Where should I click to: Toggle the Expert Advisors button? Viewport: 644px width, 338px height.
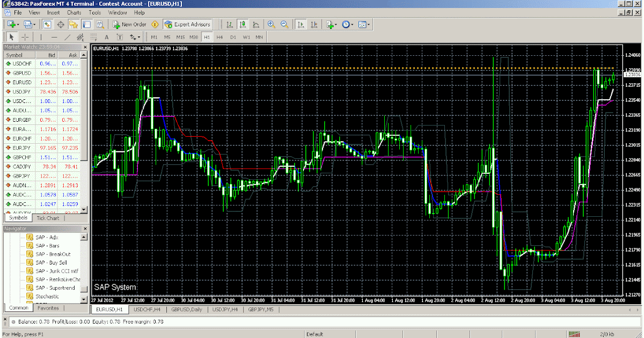click(187, 24)
